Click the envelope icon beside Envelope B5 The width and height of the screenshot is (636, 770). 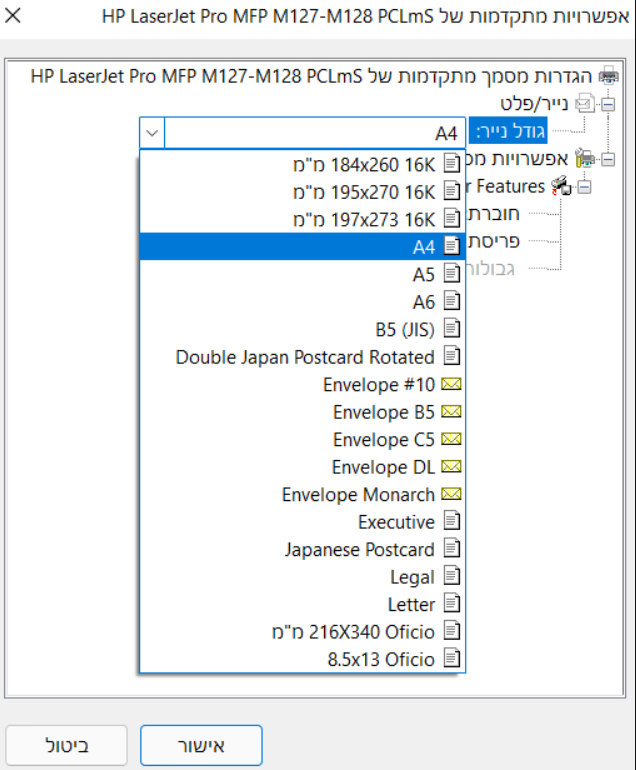tap(451, 412)
